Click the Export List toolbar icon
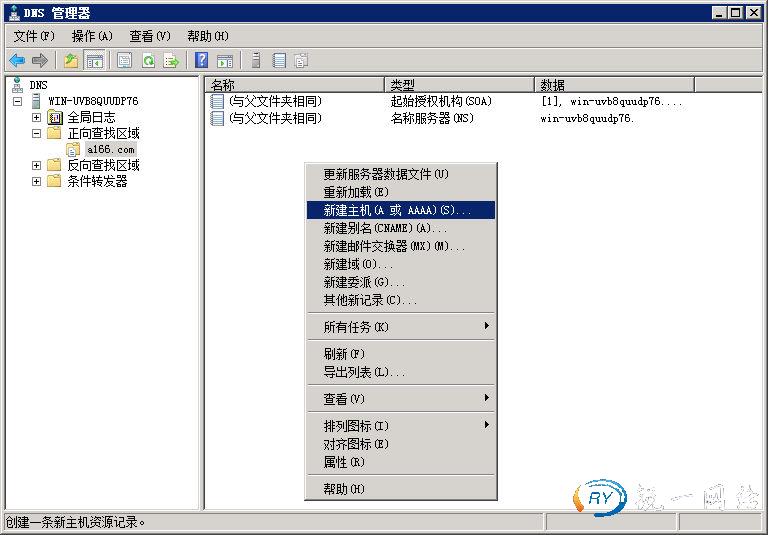 171,61
